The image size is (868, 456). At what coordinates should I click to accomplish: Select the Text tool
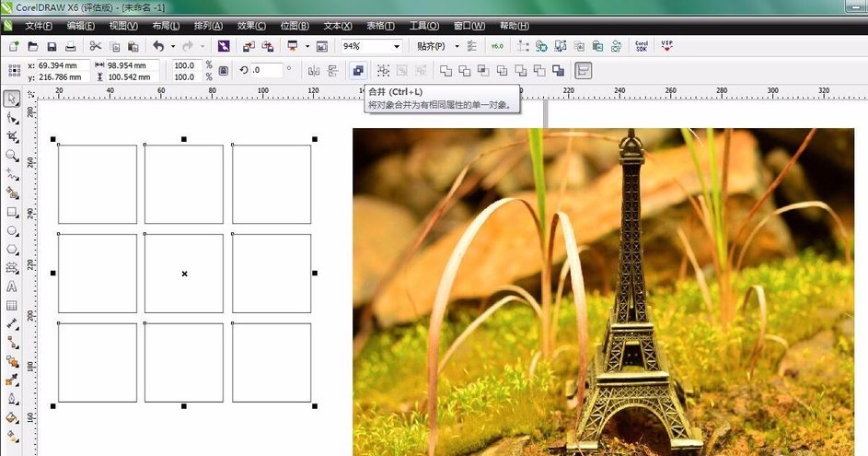pyautogui.click(x=12, y=286)
